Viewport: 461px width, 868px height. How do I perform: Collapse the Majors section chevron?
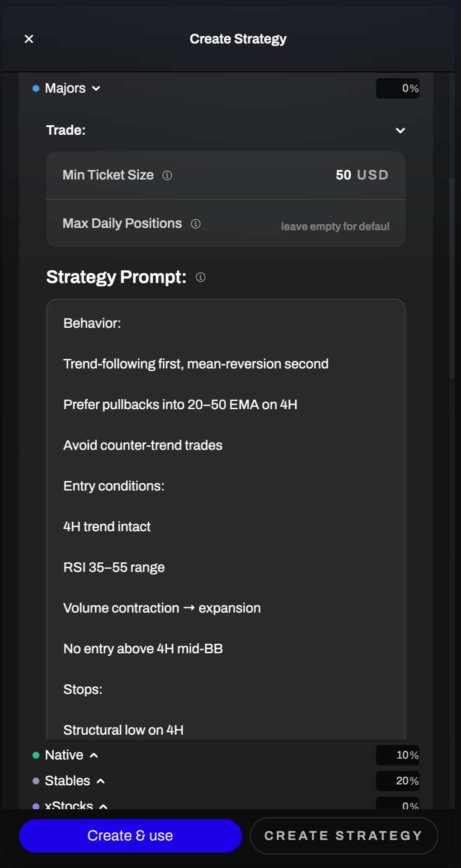[96, 88]
